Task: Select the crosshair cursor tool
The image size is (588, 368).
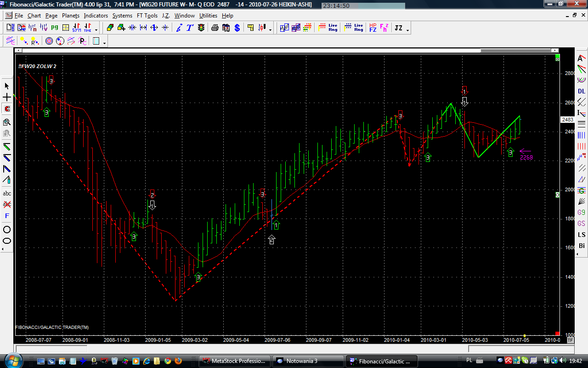Action: (x=7, y=98)
